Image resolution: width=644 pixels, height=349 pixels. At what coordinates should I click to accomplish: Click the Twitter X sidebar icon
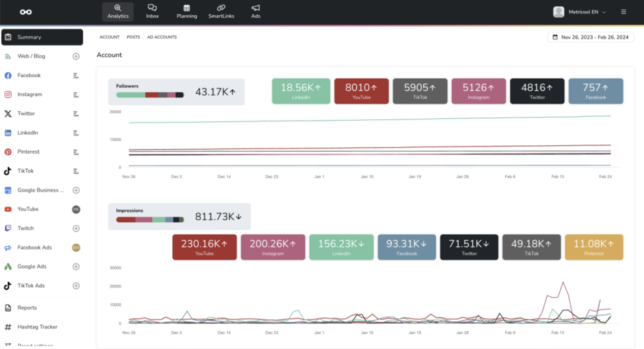pyautogui.click(x=8, y=113)
